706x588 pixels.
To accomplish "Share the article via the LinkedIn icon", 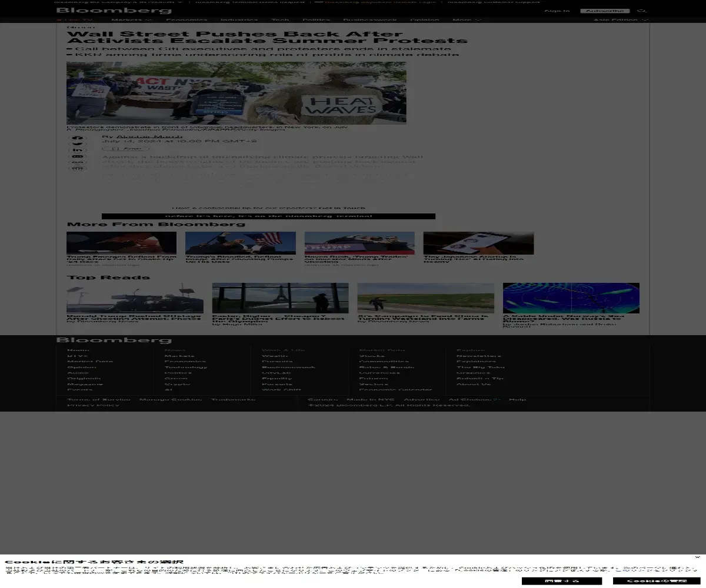I will [x=78, y=151].
